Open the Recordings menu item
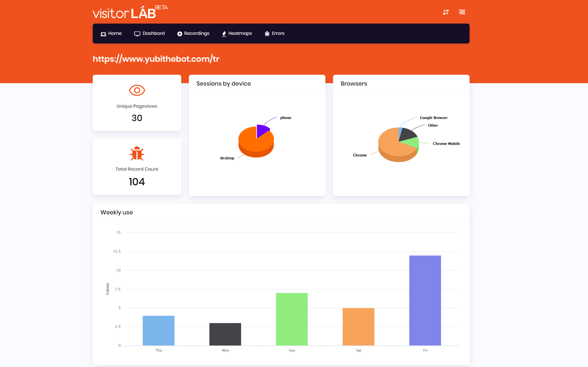 196,33
